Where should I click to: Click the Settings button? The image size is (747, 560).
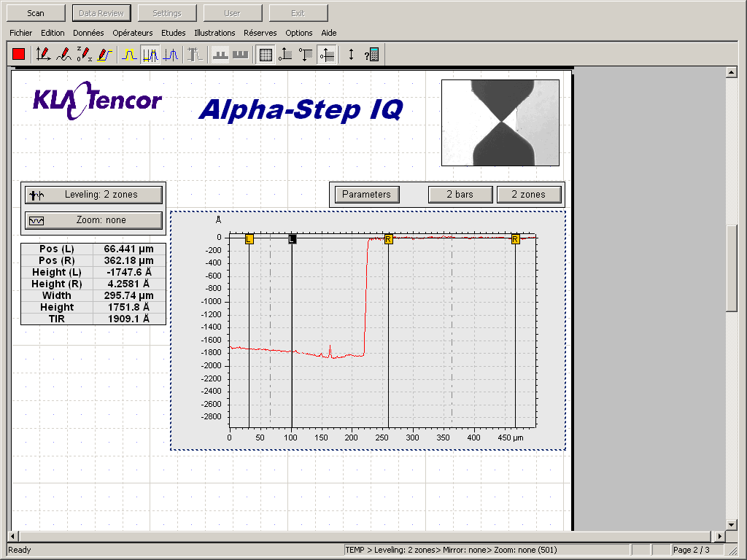(x=167, y=13)
